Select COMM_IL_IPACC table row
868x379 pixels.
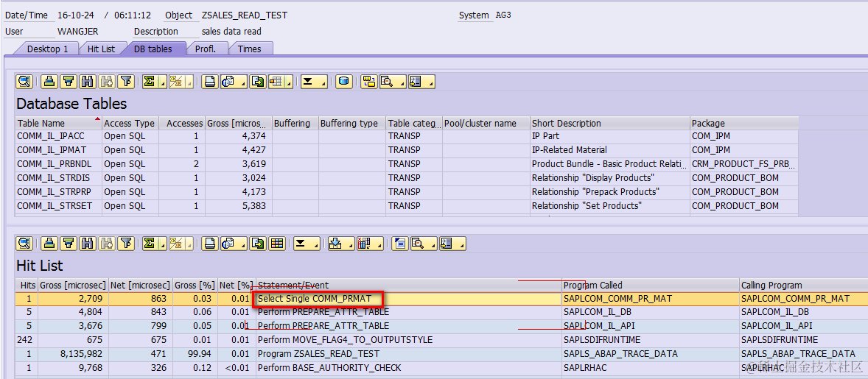[407, 136]
